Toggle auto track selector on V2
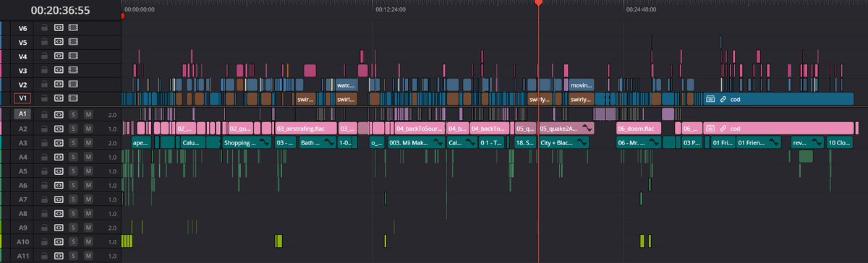Viewport: 868px width, 263px height. coord(59,85)
